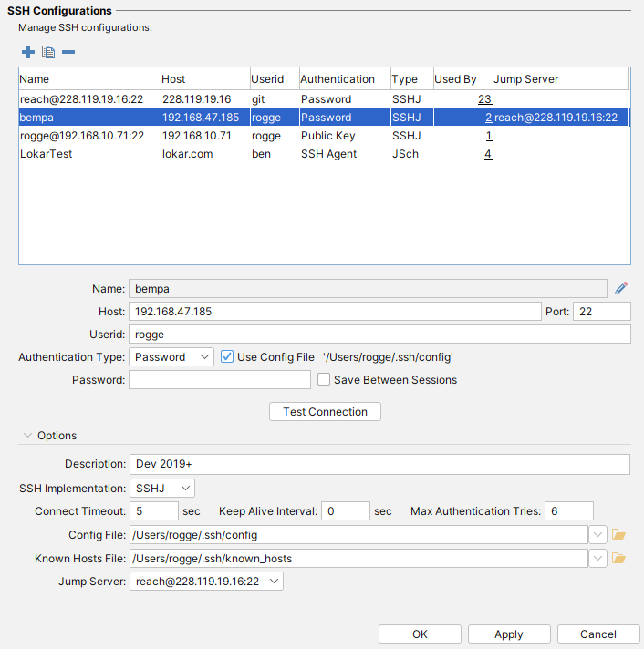The width and height of the screenshot is (644, 649).
Task: Enable the Use Config File checkbox
Action: point(228,357)
